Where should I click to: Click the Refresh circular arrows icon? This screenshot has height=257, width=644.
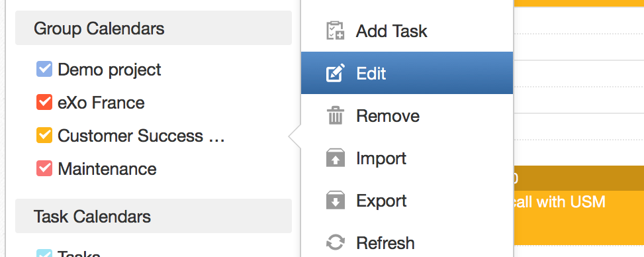coord(335,242)
